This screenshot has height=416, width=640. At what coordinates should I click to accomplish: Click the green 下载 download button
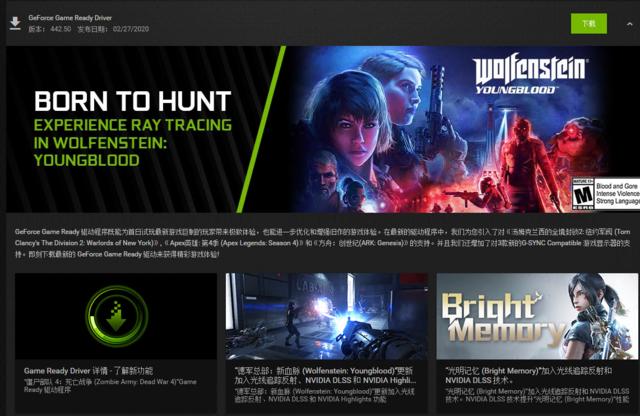[x=589, y=24]
